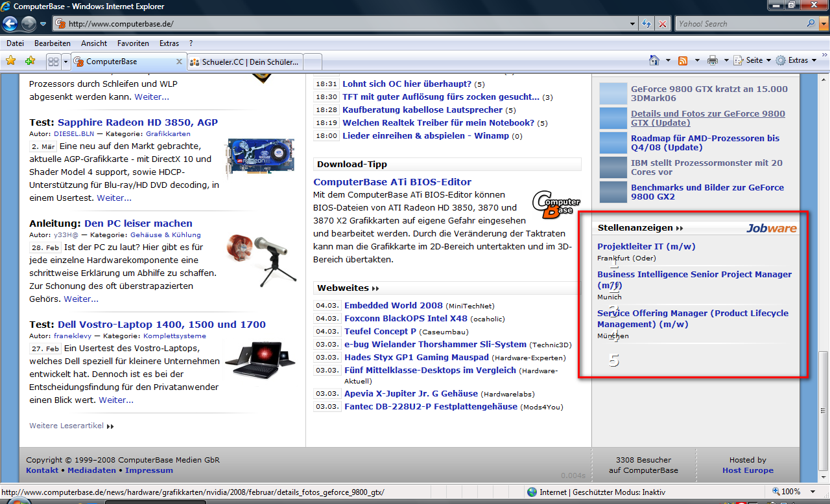Click the Refresh page icon
The height and width of the screenshot is (504, 830).
pyautogui.click(x=647, y=24)
